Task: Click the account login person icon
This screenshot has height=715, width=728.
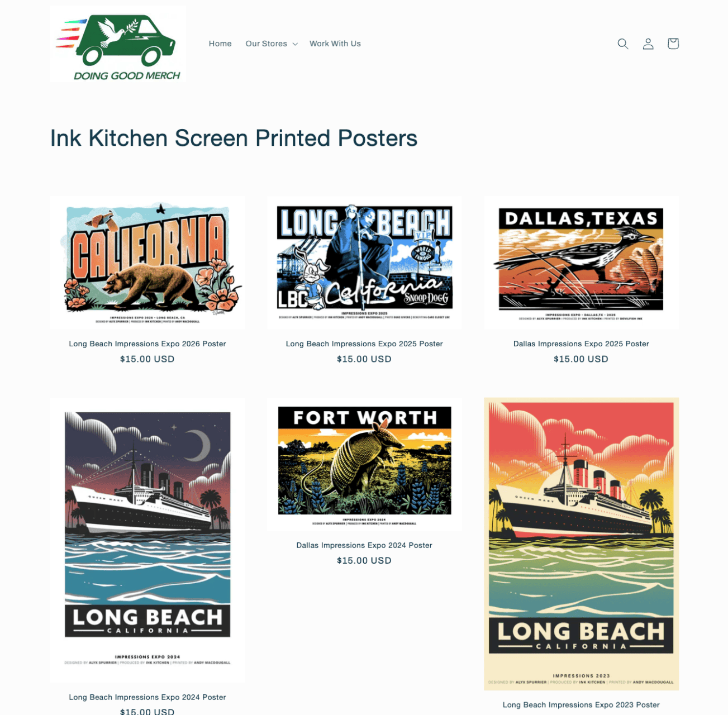Action: pos(648,44)
